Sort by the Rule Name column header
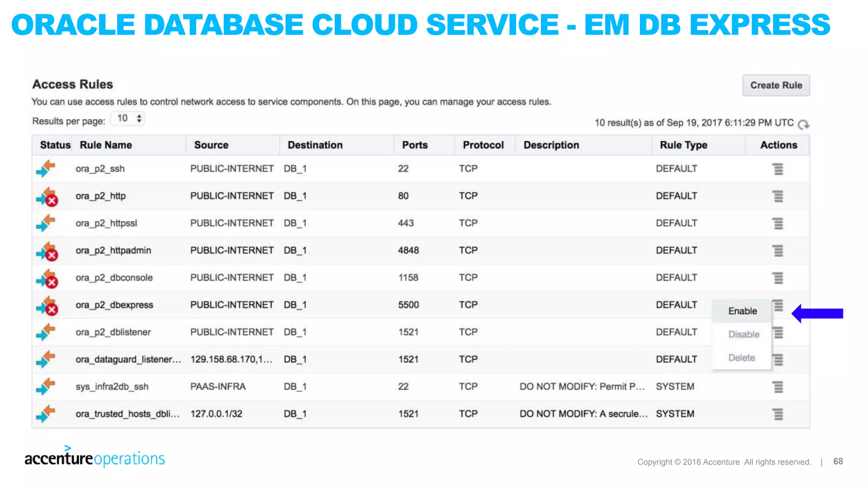The width and height of the screenshot is (868, 488). 106,145
